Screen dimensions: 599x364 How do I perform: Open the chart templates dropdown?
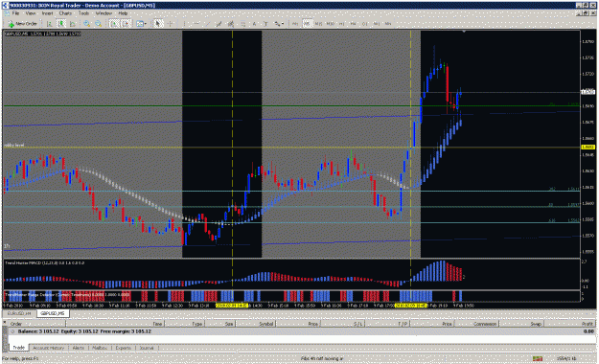point(141,24)
